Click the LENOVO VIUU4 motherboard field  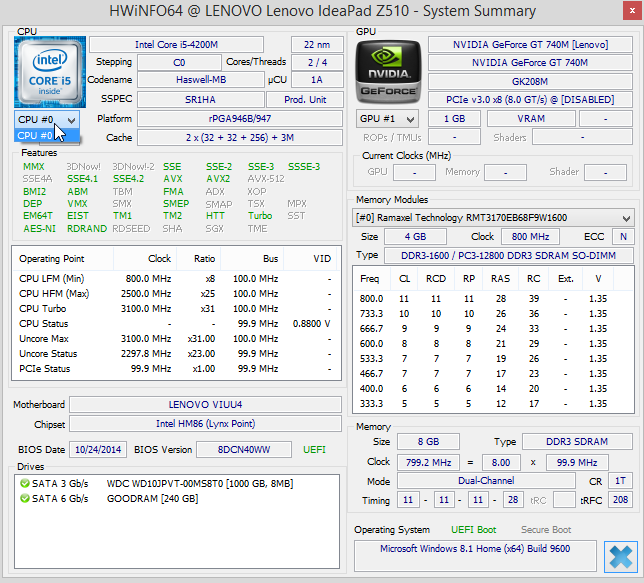tap(205, 405)
